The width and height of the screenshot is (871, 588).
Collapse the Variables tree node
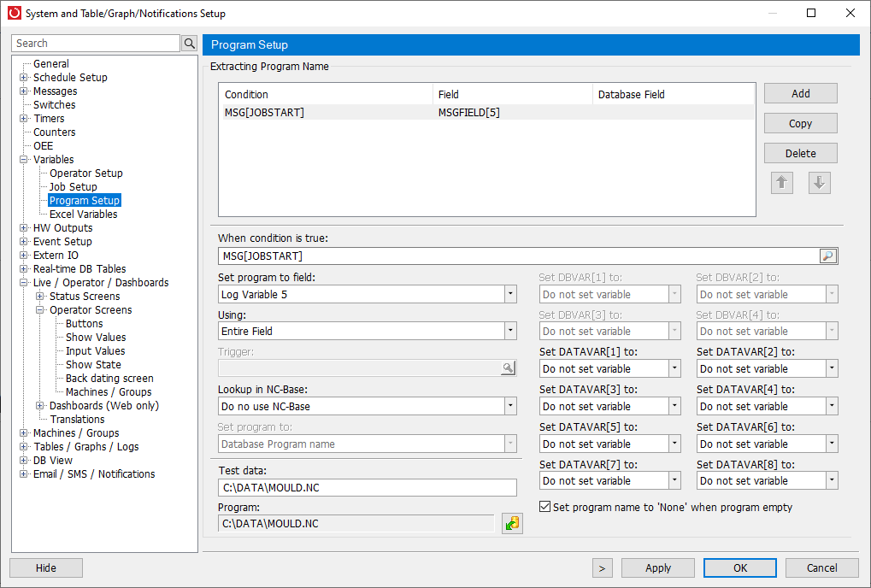click(x=23, y=159)
